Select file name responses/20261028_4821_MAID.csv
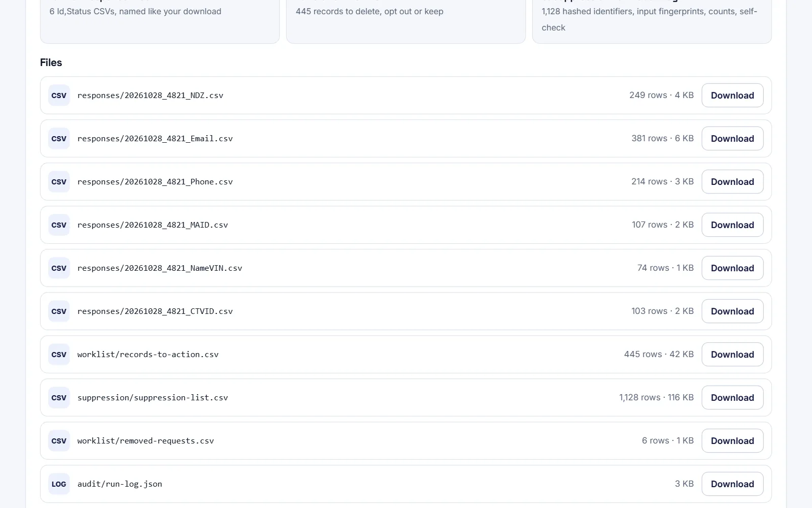The width and height of the screenshot is (812, 508). pyautogui.click(x=153, y=225)
